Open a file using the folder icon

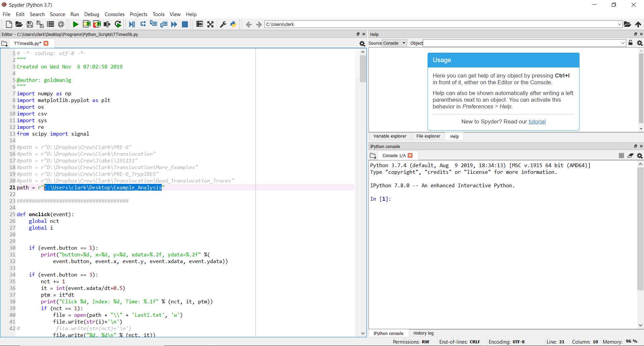[x=19, y=24]
